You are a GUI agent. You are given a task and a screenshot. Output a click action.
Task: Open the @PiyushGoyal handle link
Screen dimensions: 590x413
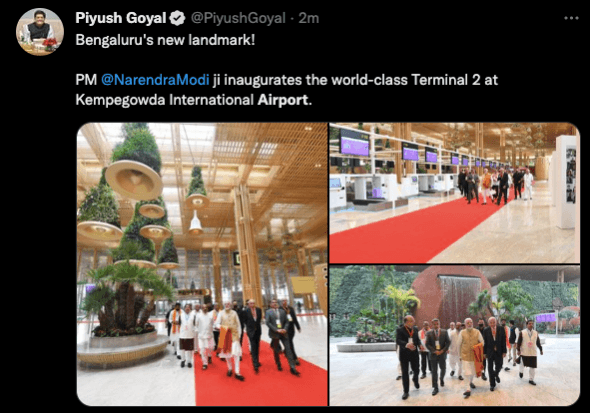click(238, 18)
